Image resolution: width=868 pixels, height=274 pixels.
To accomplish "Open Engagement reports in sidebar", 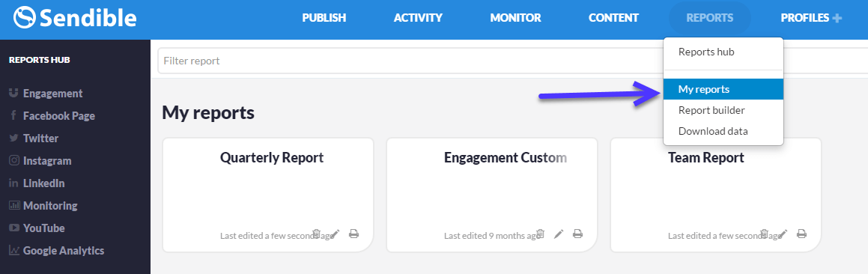I will click(x=52, y=94).
